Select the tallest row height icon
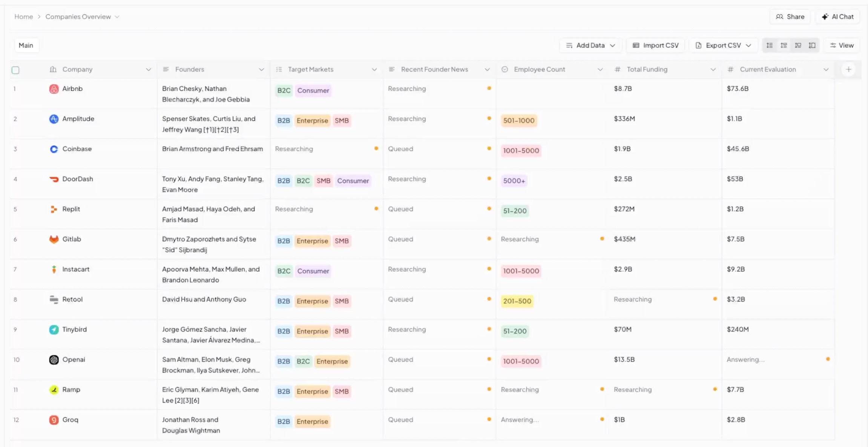Screen dimensions: 868x447 coord(812,45)
